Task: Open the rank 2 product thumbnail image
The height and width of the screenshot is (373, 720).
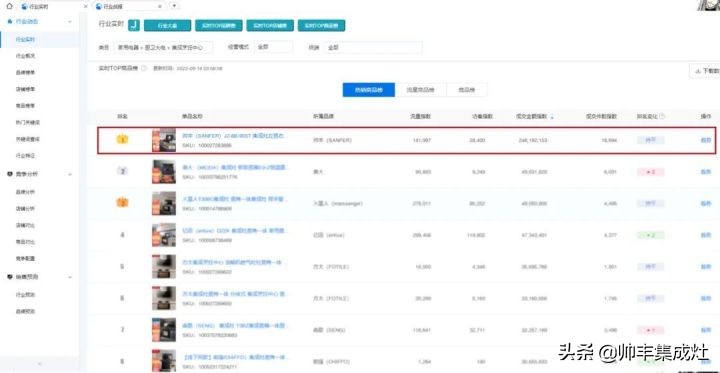Action: click(164, 172)
